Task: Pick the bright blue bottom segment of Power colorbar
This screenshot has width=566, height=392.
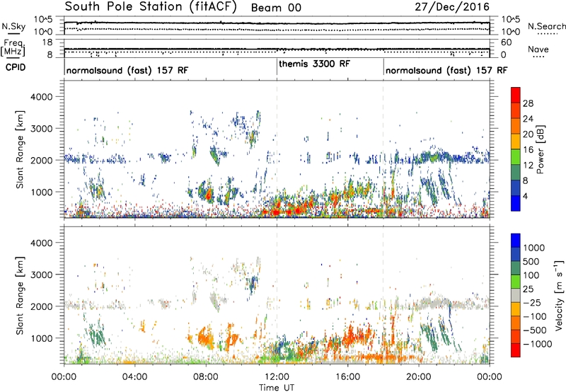Action: 516,203
